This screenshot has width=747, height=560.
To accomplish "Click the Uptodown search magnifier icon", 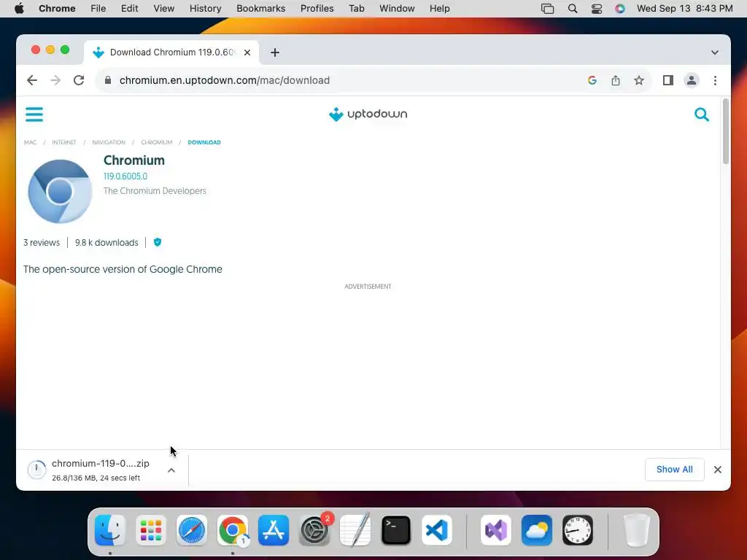I will click(x=701, y=114).
